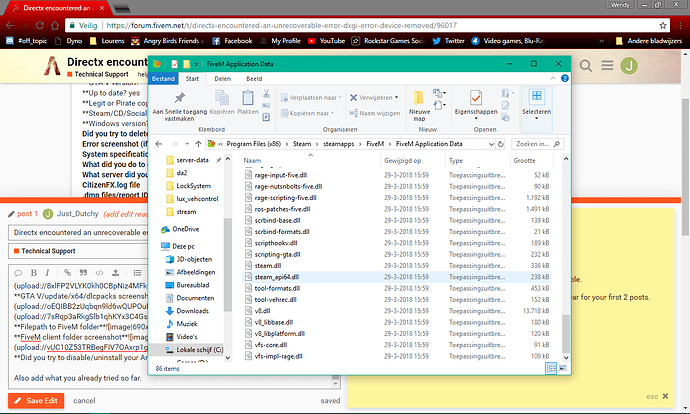
Task: Select the file v8.dll
Action: pos(262,311)
